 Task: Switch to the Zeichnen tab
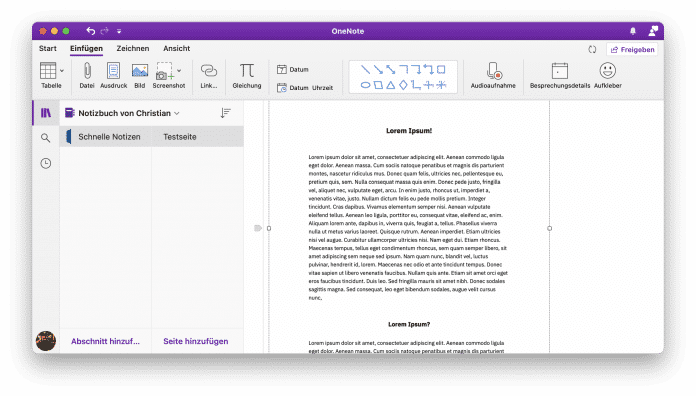(x=133, y=48)
